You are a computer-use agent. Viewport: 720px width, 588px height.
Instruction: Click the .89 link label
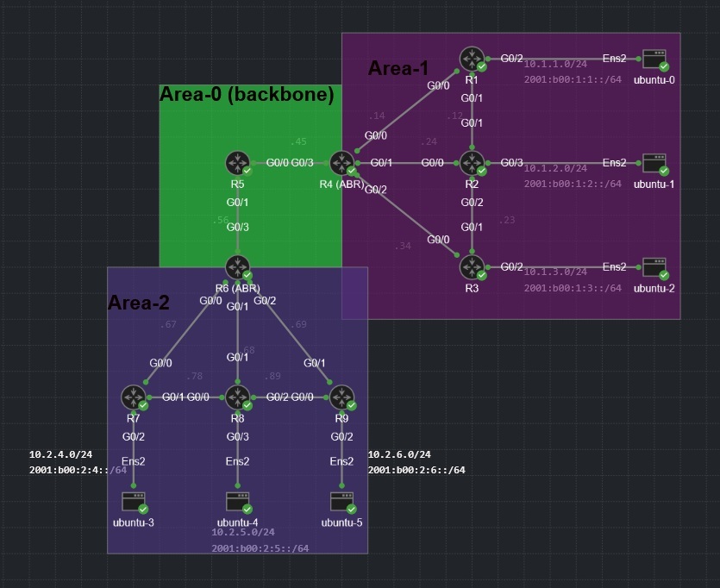coord(272,376)
